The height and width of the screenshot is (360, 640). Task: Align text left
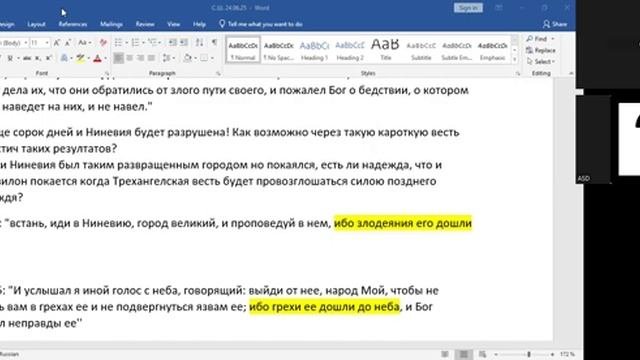point(118,58)
